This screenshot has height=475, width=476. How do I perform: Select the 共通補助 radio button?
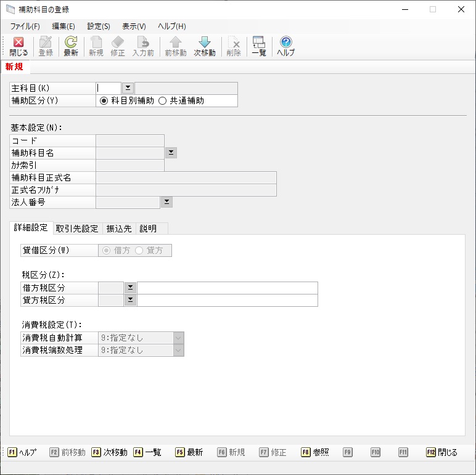(x=163, y=100)
